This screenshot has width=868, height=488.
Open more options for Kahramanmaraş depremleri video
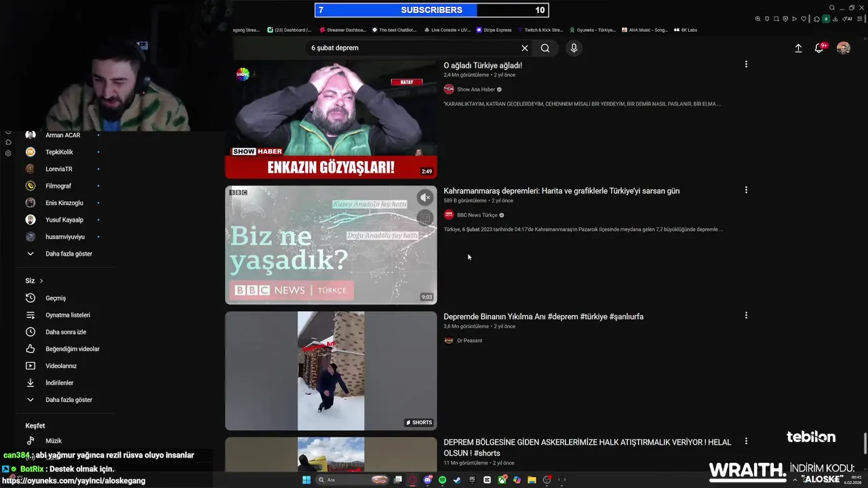pos(746,190)
